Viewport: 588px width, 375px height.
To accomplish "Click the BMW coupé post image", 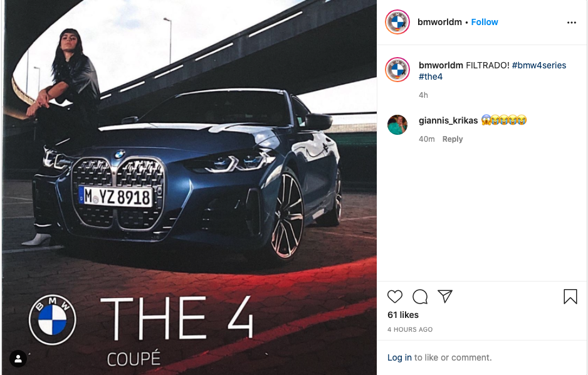I will pyautogui.click(x=189, y=187).
